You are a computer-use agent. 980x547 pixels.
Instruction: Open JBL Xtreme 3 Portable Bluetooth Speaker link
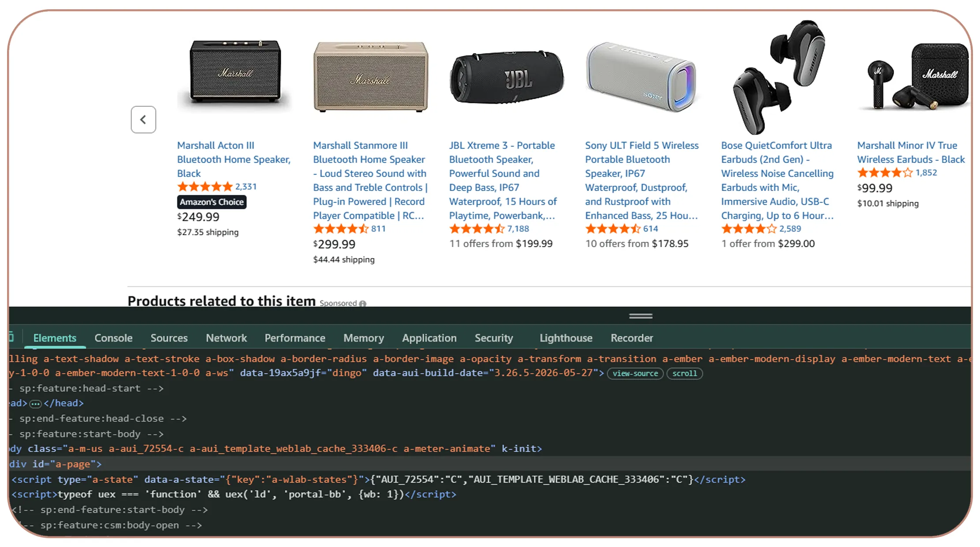[503, 180]
